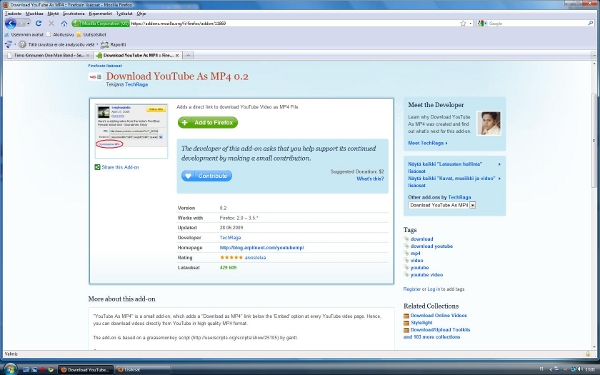Open the 'Kuvat, musiikki ja video' add-ons category link
The image size is (600, 375).
coord(451,182)
